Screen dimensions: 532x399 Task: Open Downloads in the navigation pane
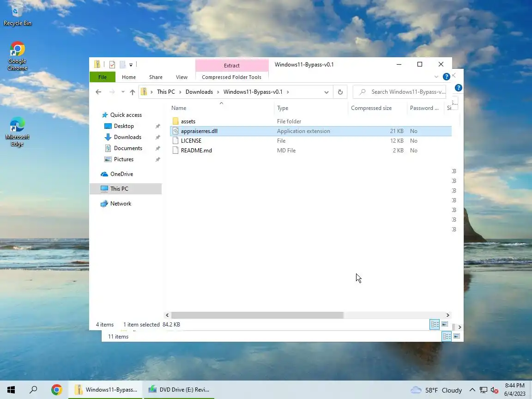(127, 137)
